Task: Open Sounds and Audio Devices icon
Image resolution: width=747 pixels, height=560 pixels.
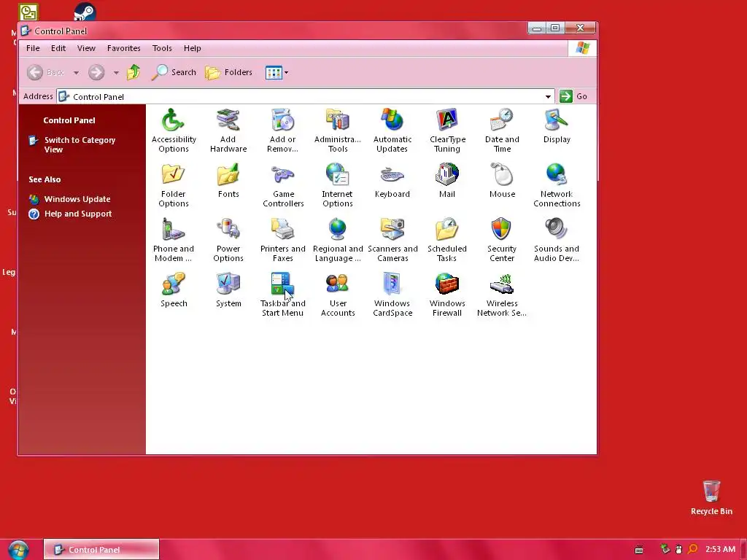Action: [x=557, y=239]
